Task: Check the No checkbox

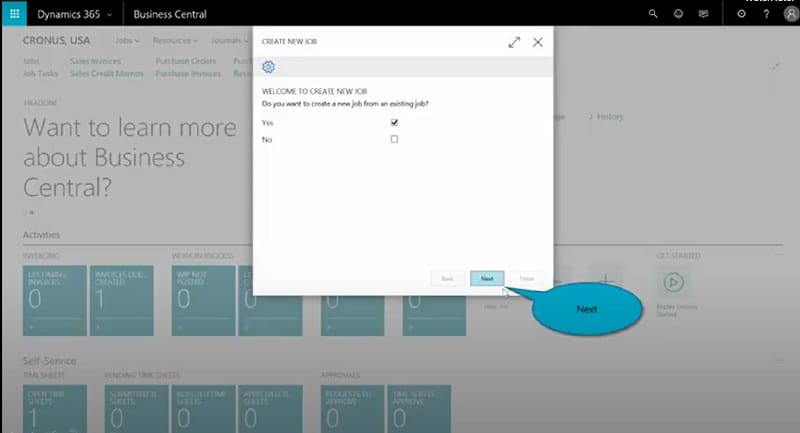Action: tap(394, 139)
